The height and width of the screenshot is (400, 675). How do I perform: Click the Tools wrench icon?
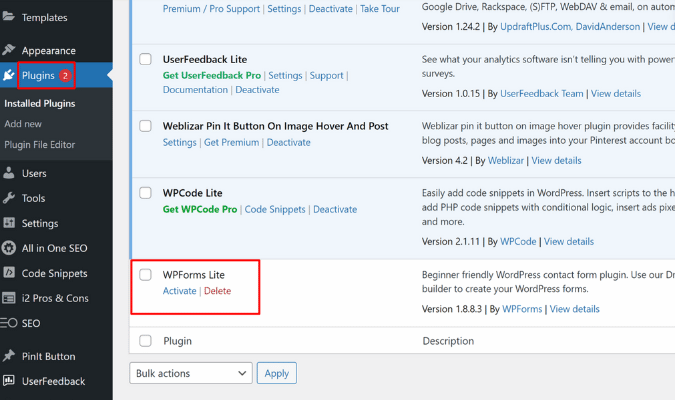(9, 198)
